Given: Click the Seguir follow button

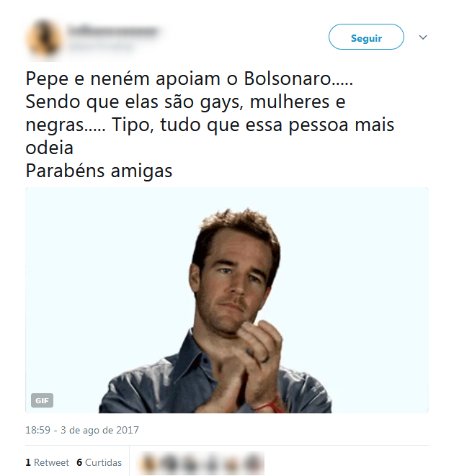Looking at the screenshot, I should click(366, 37).
